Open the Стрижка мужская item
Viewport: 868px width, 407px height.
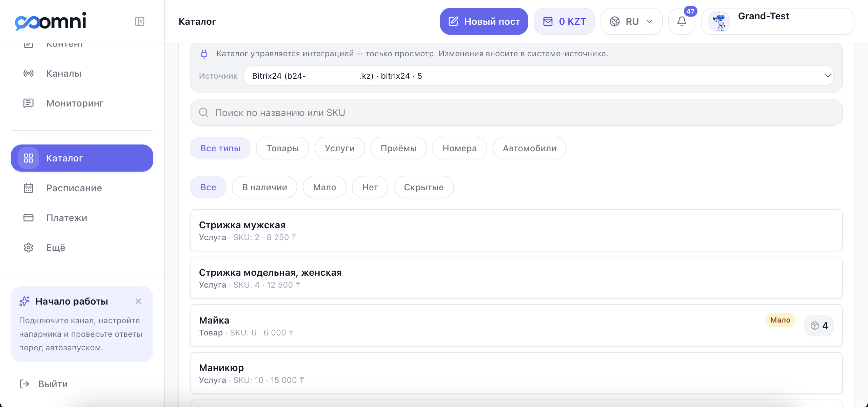(516, 230)
